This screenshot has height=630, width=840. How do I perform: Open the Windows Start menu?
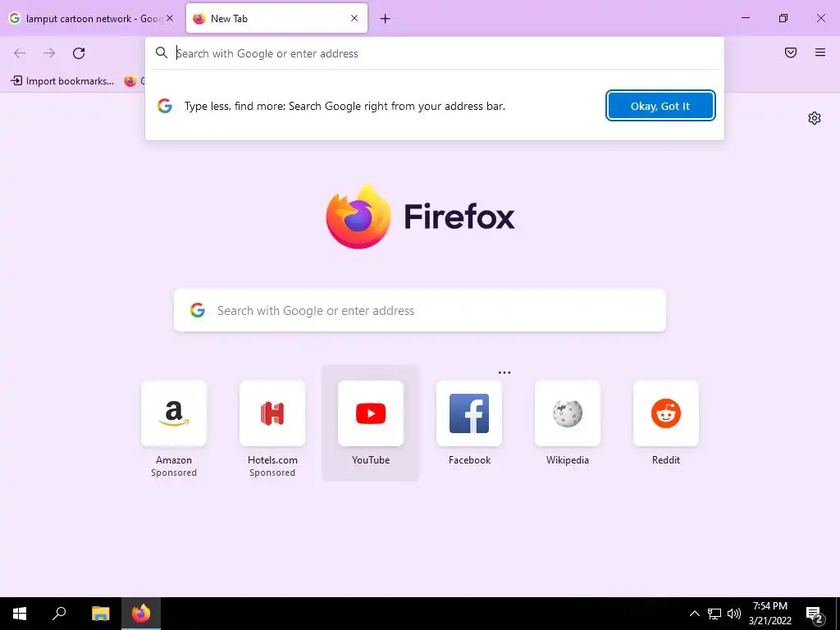tap(20, 614)
